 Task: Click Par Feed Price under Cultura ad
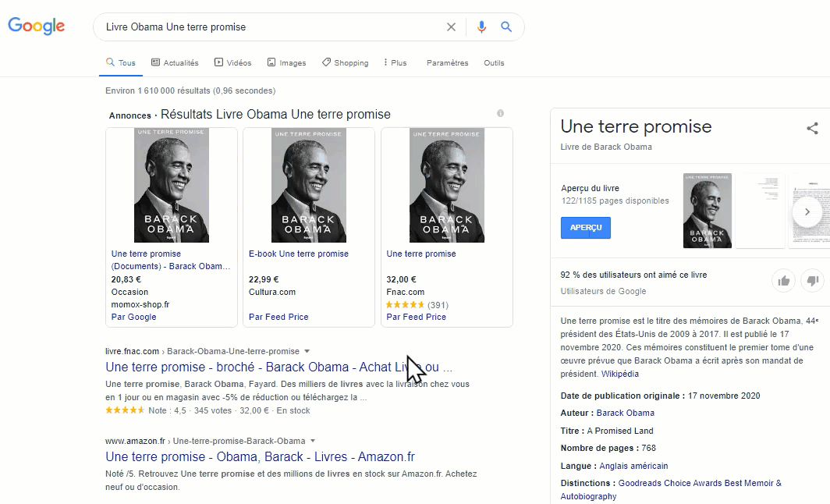[278, 317]
